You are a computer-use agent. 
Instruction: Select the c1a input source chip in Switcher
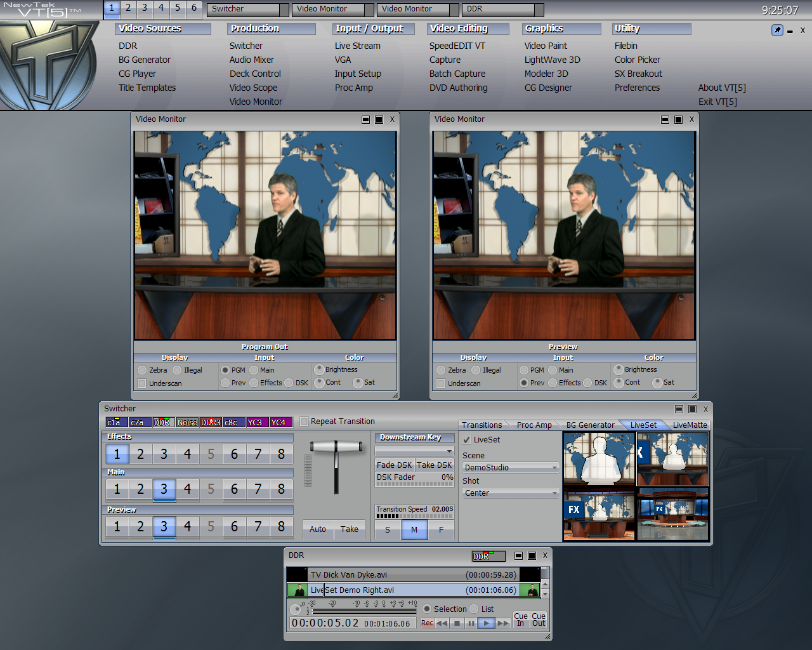pos(116,422)
